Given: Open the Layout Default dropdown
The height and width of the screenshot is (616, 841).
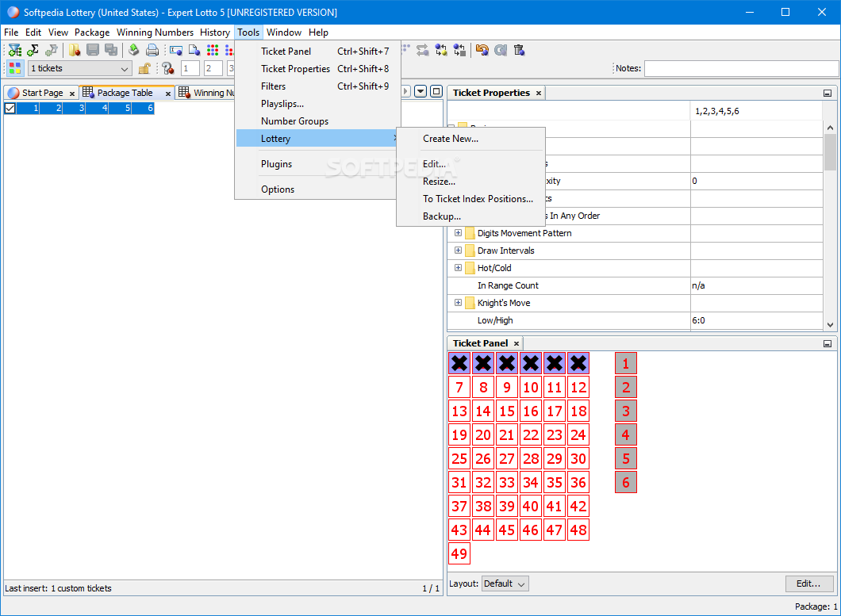Looking at the screenshot, I should tap(505, 583).
